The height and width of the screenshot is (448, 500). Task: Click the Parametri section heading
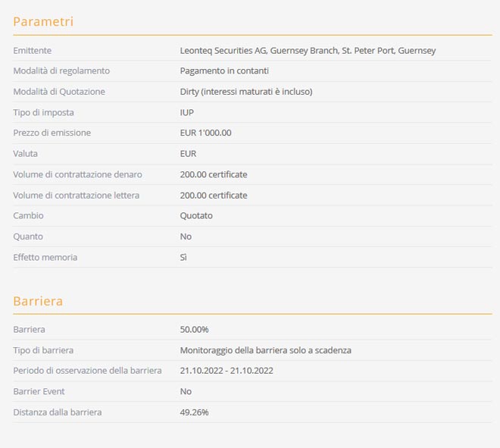[43, 21]
